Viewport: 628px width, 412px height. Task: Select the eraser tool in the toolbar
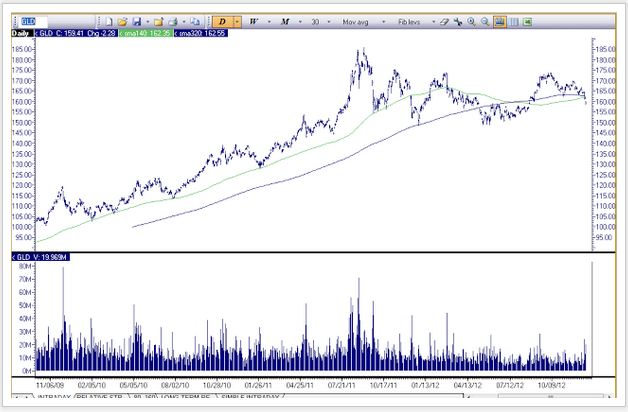click(445, 20)
